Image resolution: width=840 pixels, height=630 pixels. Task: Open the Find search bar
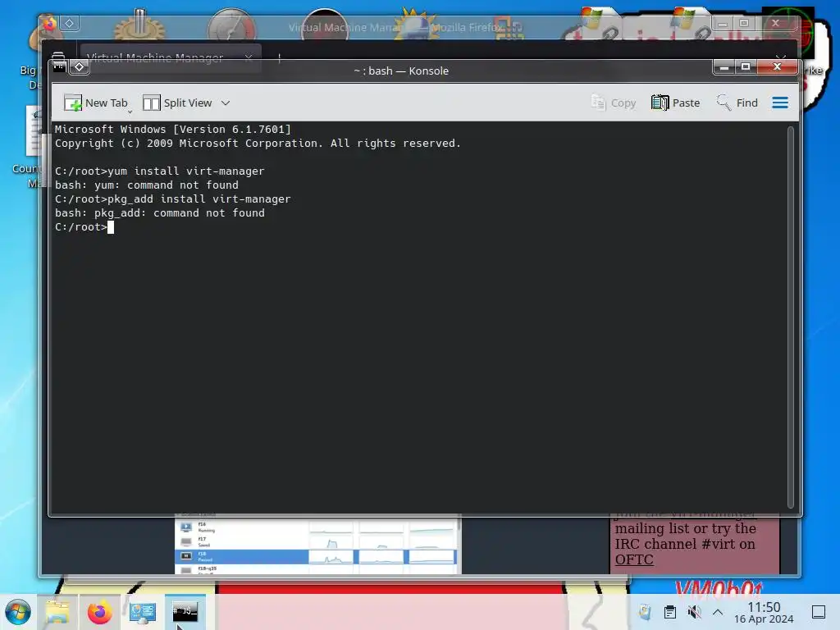coord(737,103)
